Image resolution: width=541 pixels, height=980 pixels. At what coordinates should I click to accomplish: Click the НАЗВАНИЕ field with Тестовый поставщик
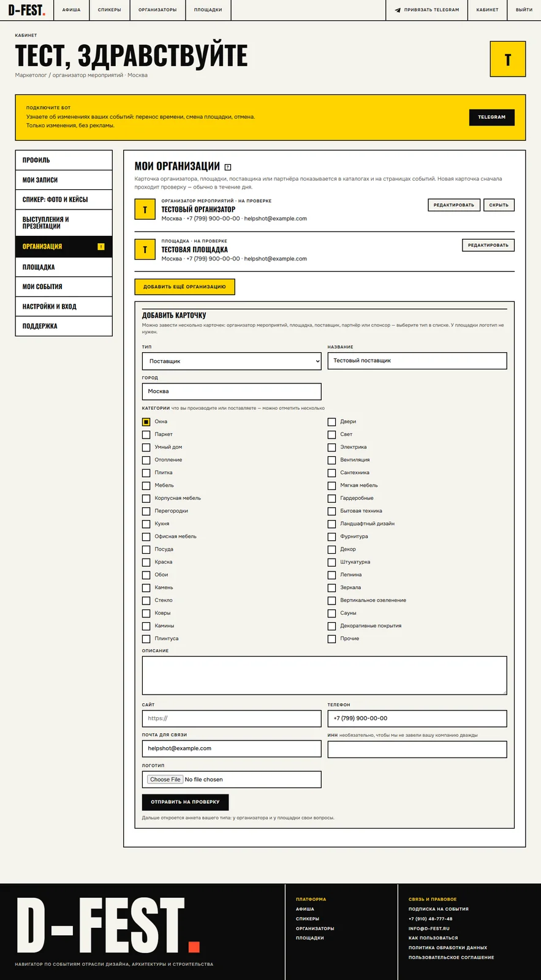coord(417,361)
